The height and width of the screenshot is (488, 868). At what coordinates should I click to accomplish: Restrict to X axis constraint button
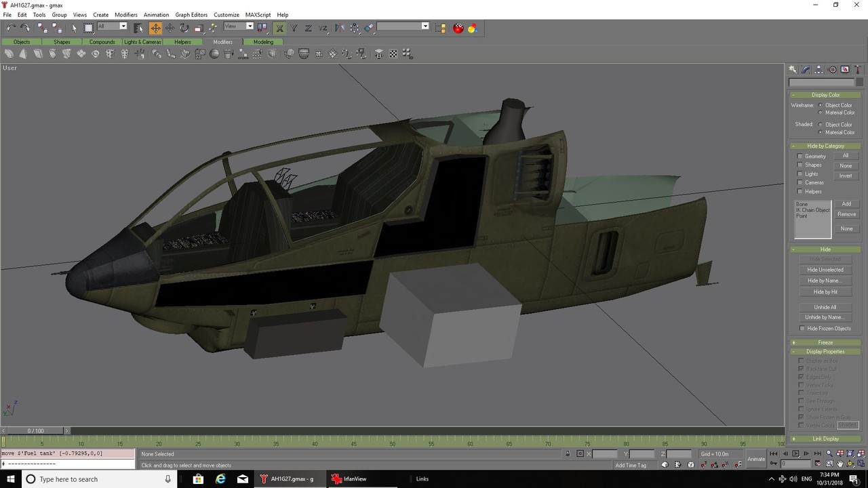coord(279,28)
